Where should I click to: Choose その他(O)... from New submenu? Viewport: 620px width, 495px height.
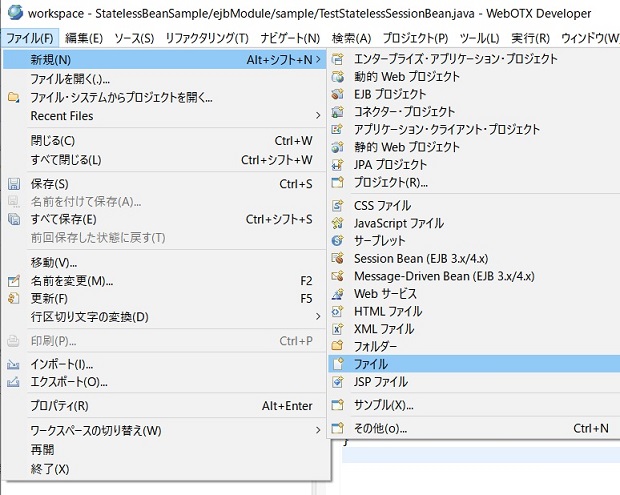click(x=380, y=429)
